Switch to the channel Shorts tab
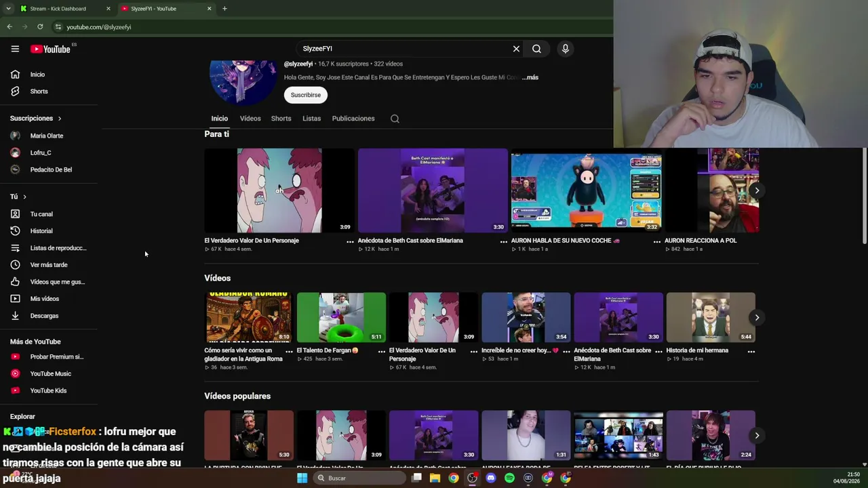 281,119
